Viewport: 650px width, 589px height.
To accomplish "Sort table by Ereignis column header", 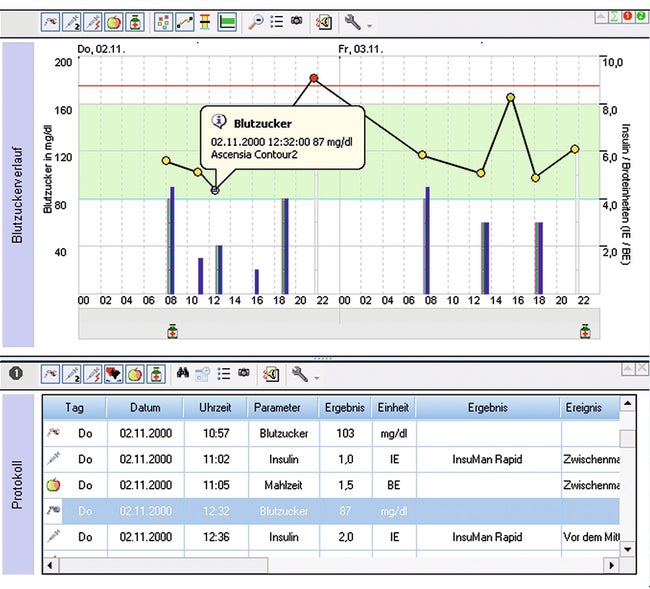I will (589, 407).
